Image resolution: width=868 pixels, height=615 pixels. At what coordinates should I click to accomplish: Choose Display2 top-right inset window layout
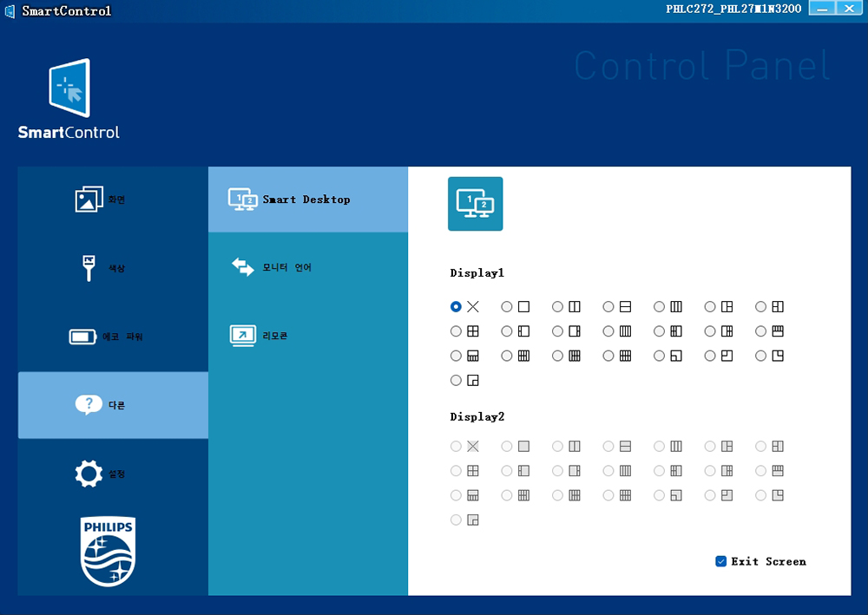click(760, 495)
